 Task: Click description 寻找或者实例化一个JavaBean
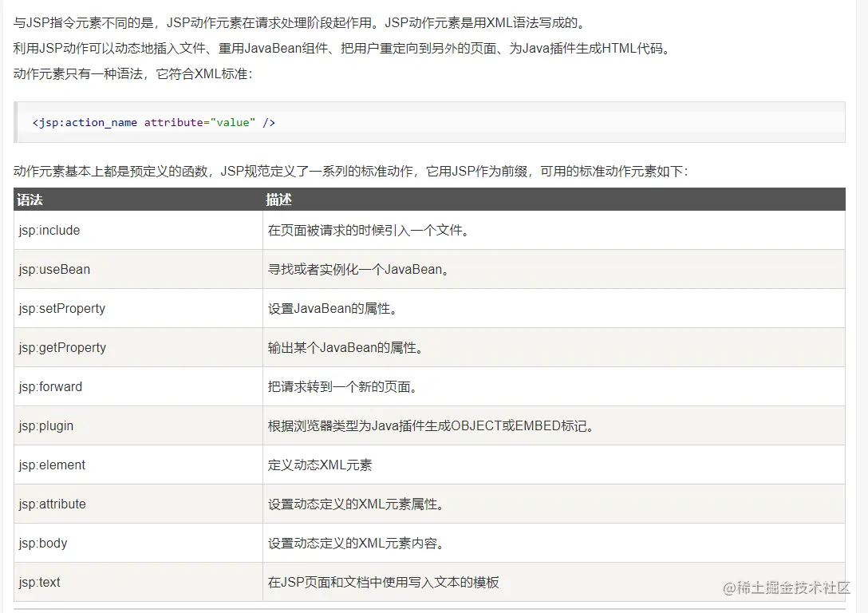359,270
